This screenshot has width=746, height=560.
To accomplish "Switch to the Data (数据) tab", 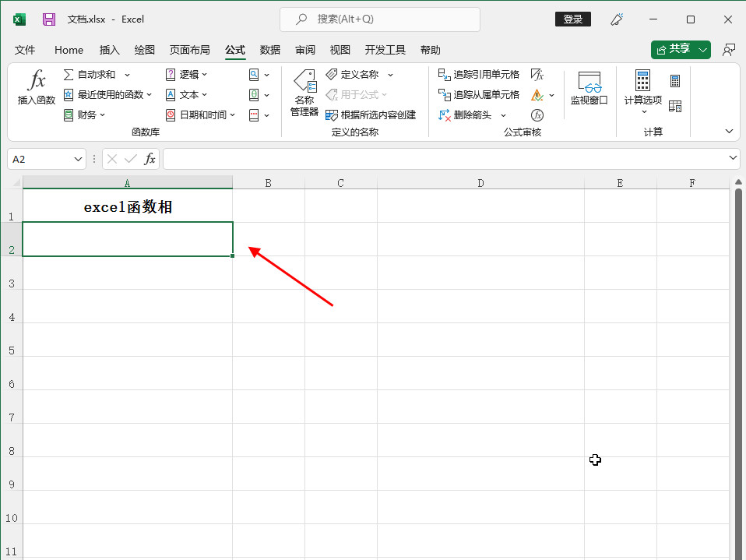I will coord(269,50).
